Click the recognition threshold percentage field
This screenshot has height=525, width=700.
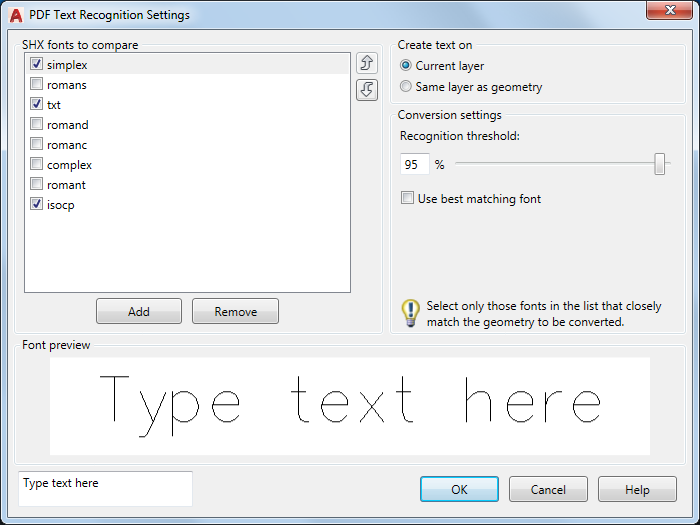[x=414, y=165]
